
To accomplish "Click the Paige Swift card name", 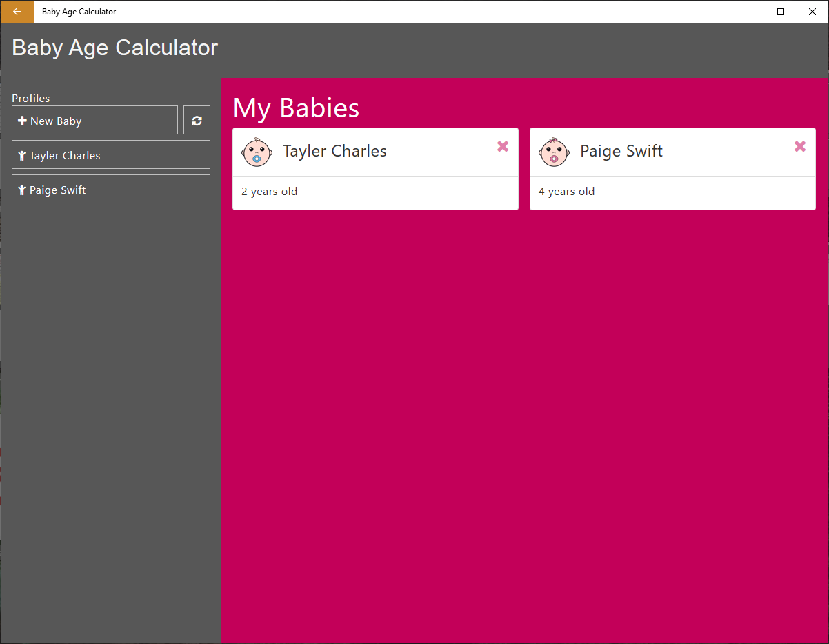I will pyautogui.click(x=621, y=151).
